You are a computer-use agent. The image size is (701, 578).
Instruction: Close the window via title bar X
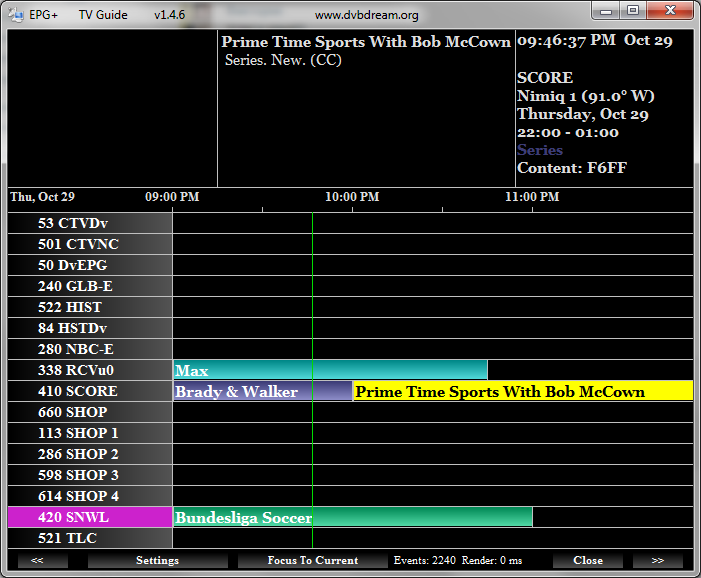click(x=670, y=11)
